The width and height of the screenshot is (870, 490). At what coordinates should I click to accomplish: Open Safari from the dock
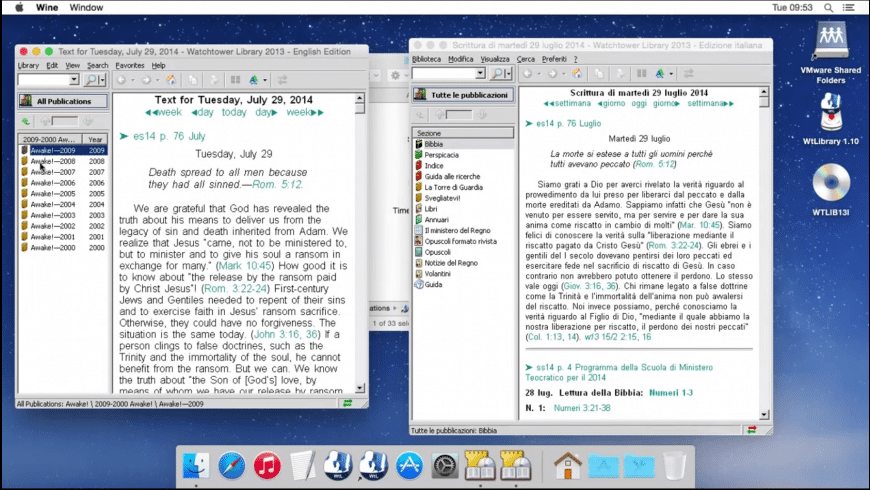232,465
